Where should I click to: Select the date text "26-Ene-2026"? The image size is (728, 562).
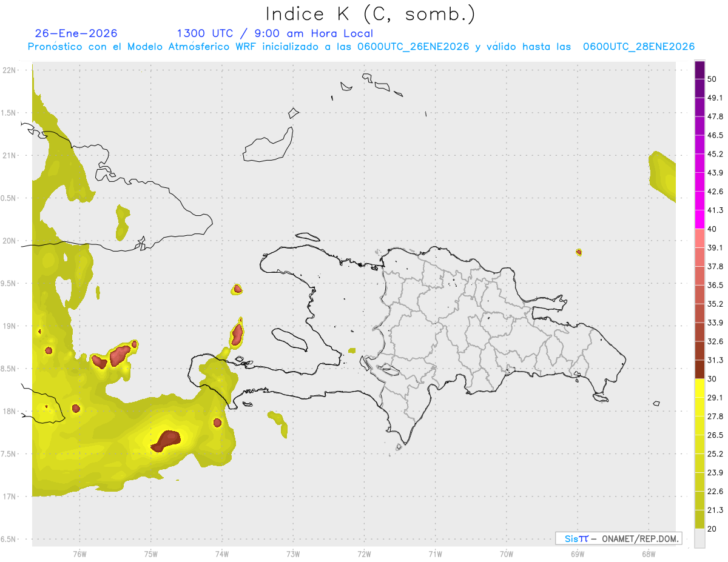click(76, 33)
